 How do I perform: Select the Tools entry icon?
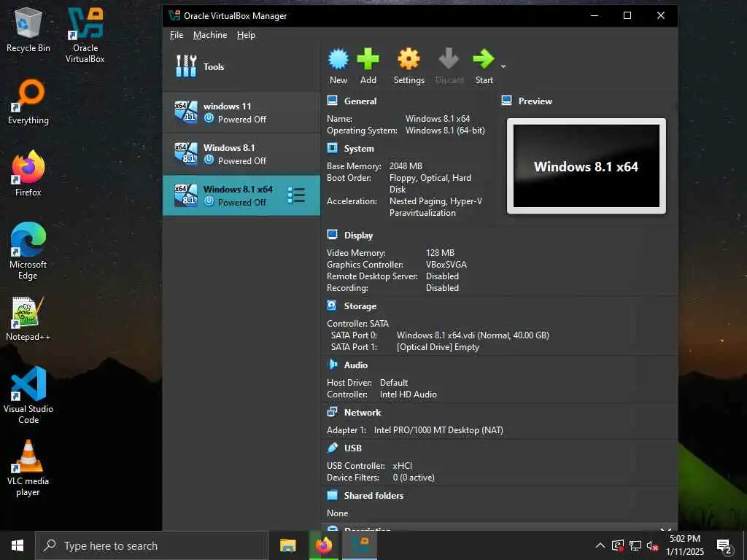(186, 66)
